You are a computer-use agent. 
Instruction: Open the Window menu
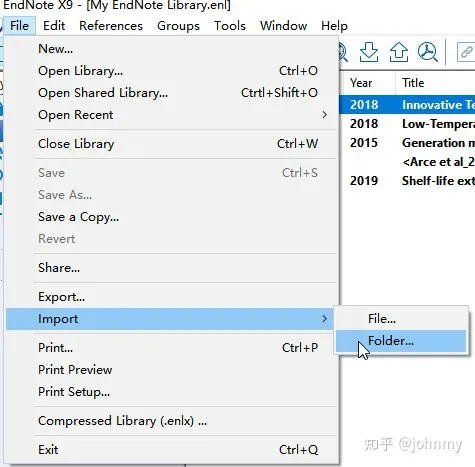(x=283, y=26)
